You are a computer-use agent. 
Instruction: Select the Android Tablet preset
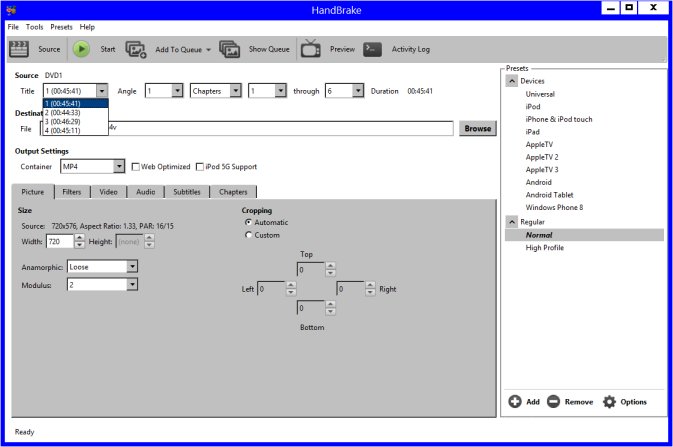click(549, 195)
